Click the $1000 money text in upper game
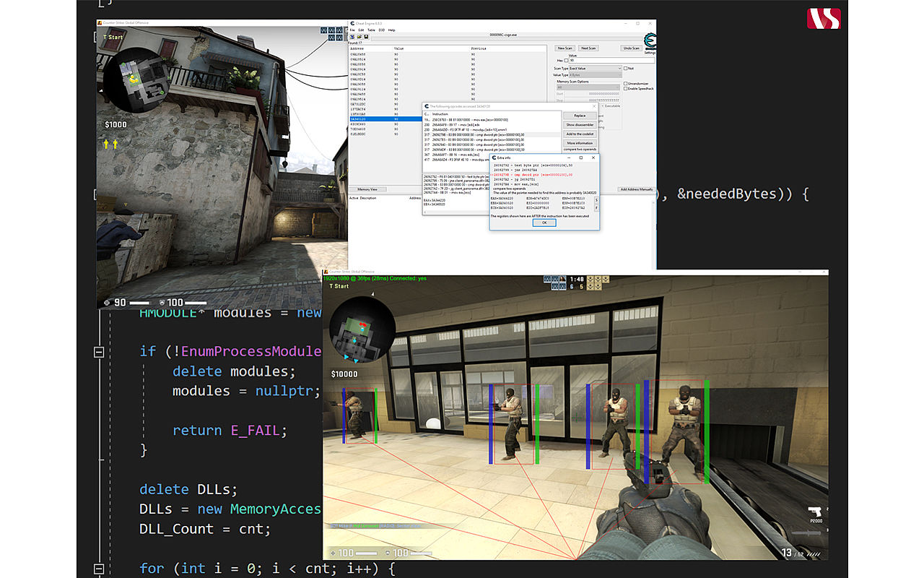The width and height of the screenshot is (924, 578). pos(115,125)
